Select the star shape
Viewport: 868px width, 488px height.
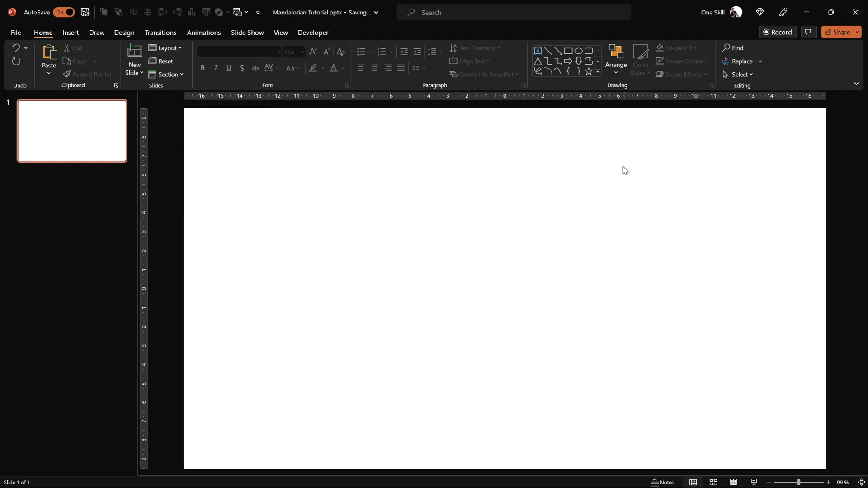coord(588,71)
